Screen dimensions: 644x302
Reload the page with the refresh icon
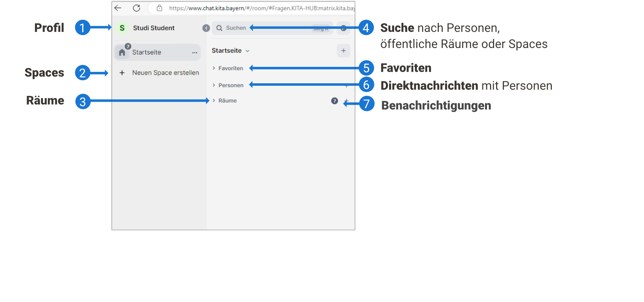(x=137, y=8)
